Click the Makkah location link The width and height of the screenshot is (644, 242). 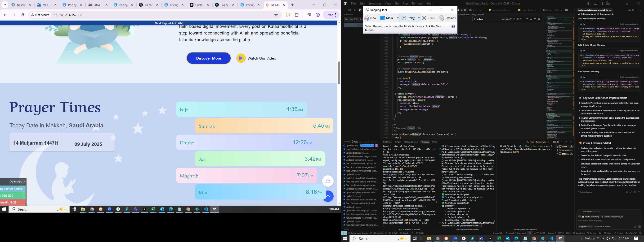pos(55,125)
